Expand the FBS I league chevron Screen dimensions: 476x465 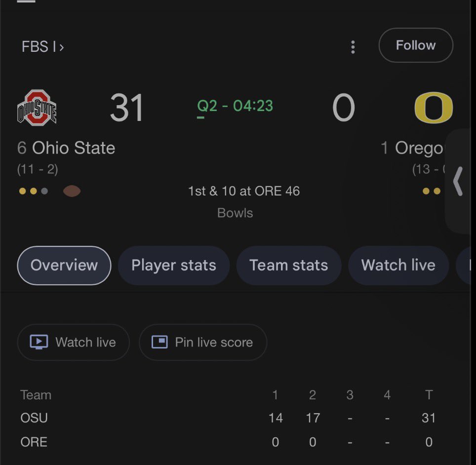click(62, 47)
